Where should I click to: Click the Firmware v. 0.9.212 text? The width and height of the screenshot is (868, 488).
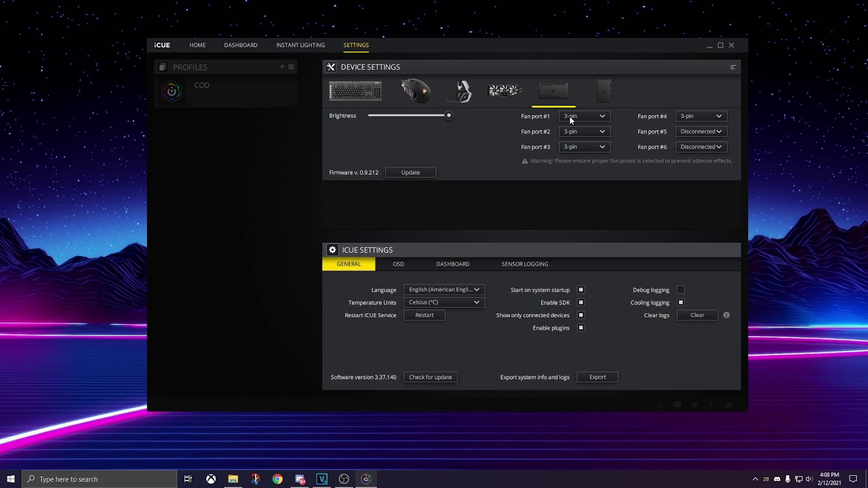click(354, 173)
